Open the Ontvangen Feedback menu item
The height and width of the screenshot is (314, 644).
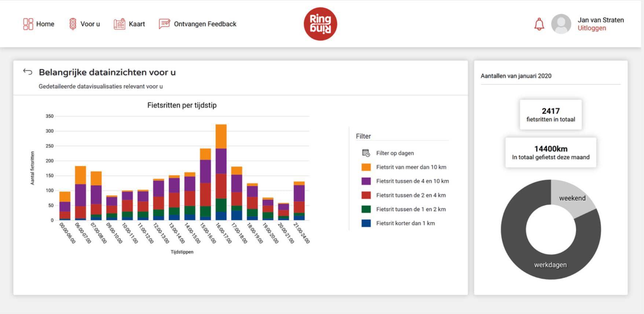[x=205, y=24]
